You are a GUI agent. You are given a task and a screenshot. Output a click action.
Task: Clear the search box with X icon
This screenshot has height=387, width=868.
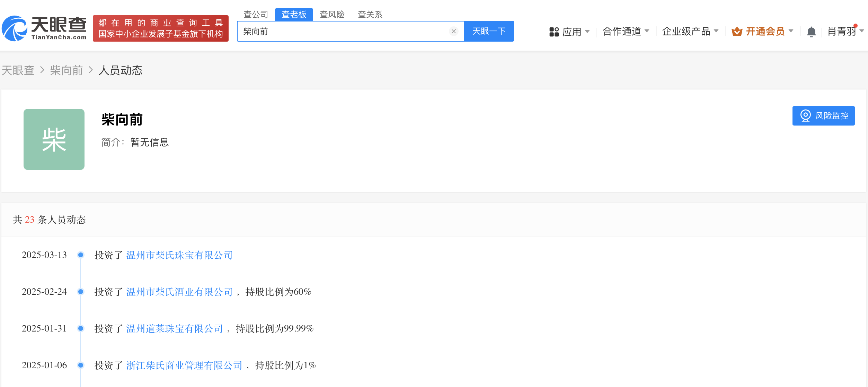tap(453, 32)
